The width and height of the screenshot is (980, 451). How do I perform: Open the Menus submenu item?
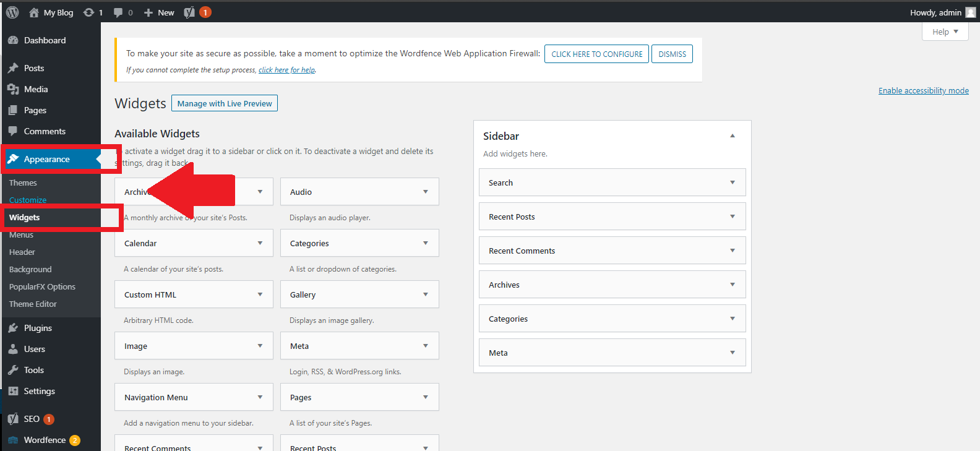pyautogui.click(x=21, y=235)
